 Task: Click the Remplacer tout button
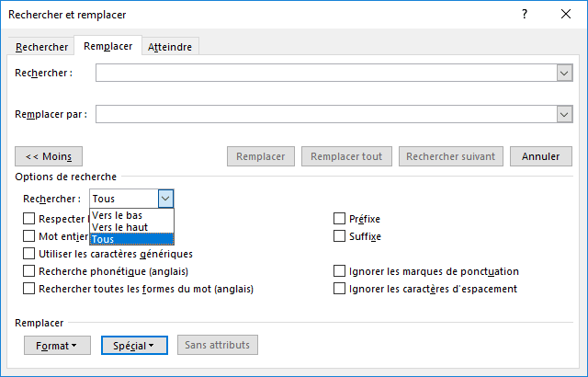tap(346, 156)
